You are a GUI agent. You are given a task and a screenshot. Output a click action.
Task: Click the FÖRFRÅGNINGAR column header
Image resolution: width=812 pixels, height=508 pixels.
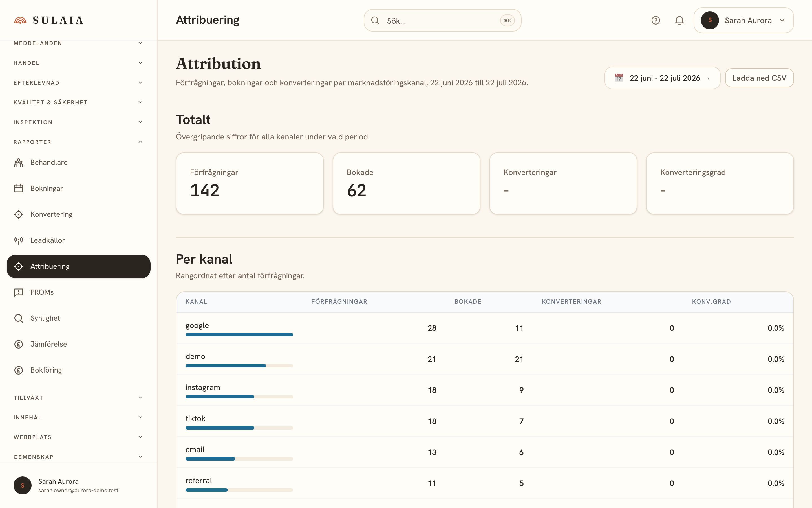[x=339, y=302]
